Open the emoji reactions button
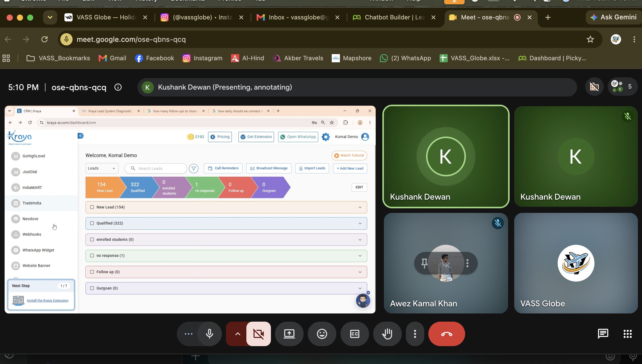The width and height of the screenshot is (642, 364). 322,334
